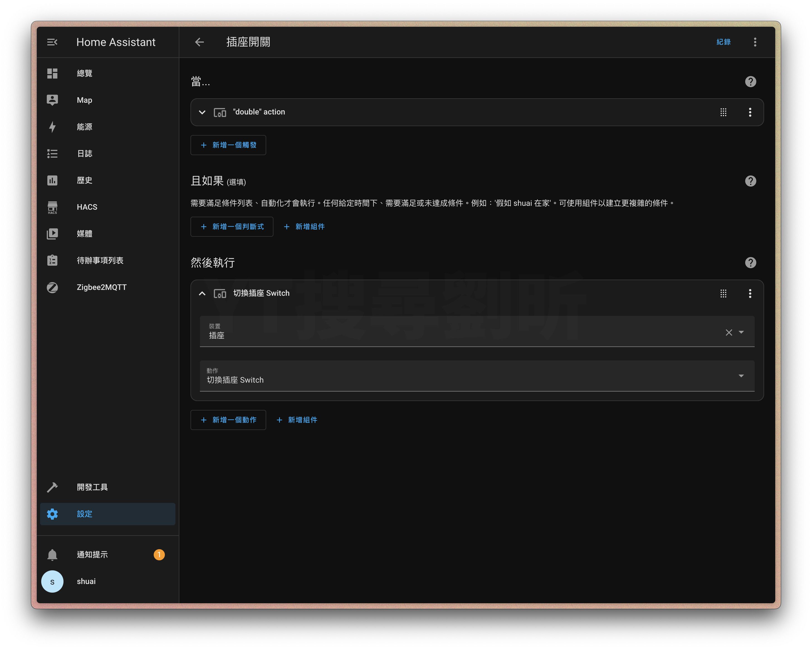Image resolution: width=812 pixels, height=650 pixels.
Task: Collapse the 切換插座 Switch action card
Action: coord(202,294)
